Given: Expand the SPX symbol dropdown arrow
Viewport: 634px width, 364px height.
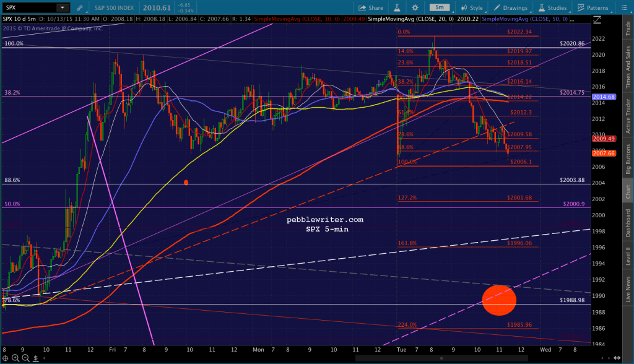Looking at the screenshot, I should click(63, 7).
